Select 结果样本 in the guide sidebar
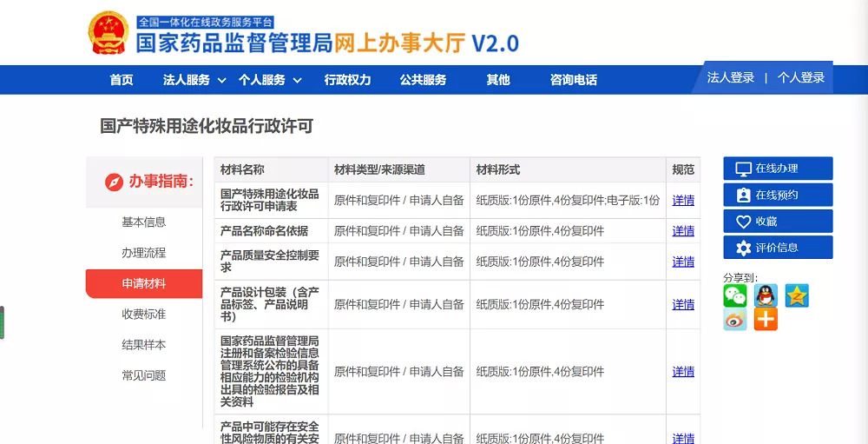This screenshot has height=444, width=868. click(144, 345)
